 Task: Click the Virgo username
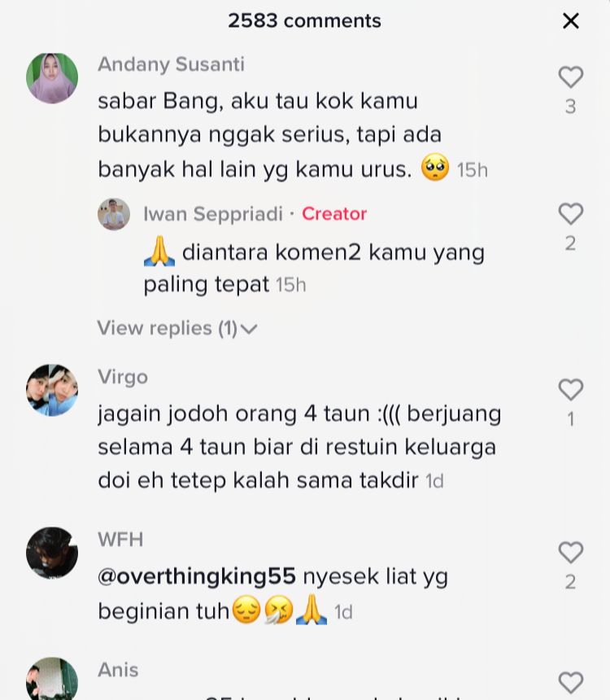(x=123, y=377)
